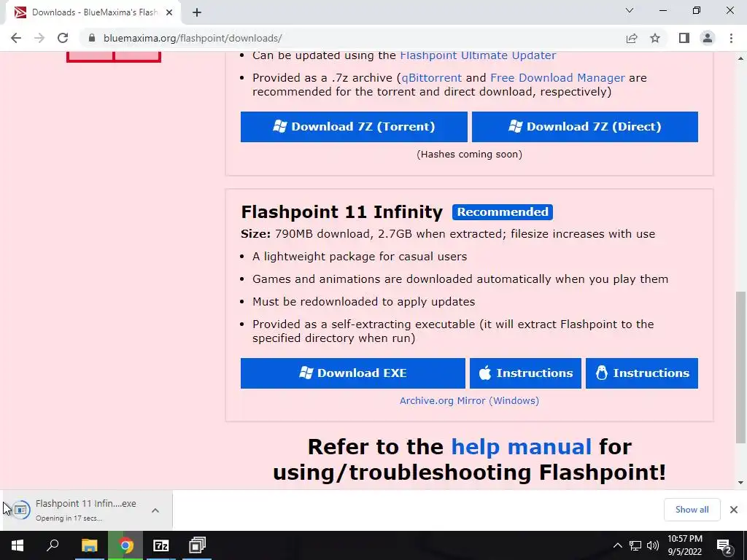747x560 pixels.
Task: Open the Free Download Manager link
Action: [x=557, y=77]
